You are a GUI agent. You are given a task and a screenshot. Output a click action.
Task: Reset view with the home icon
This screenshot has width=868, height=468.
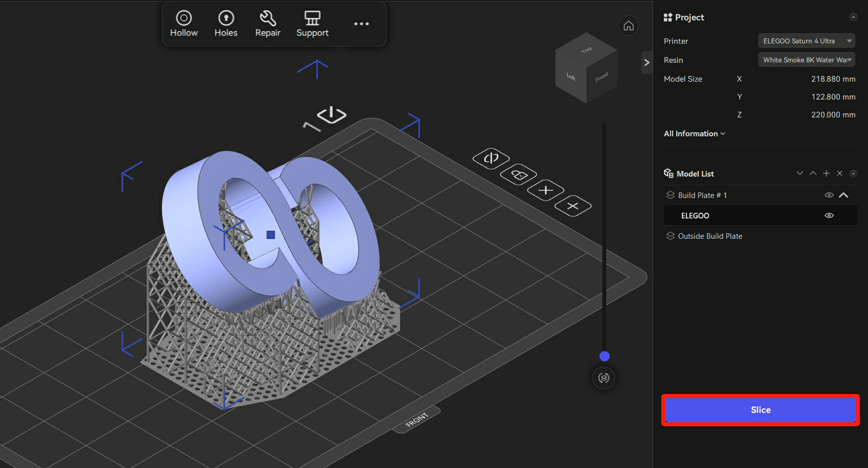(x=629, y=26)
